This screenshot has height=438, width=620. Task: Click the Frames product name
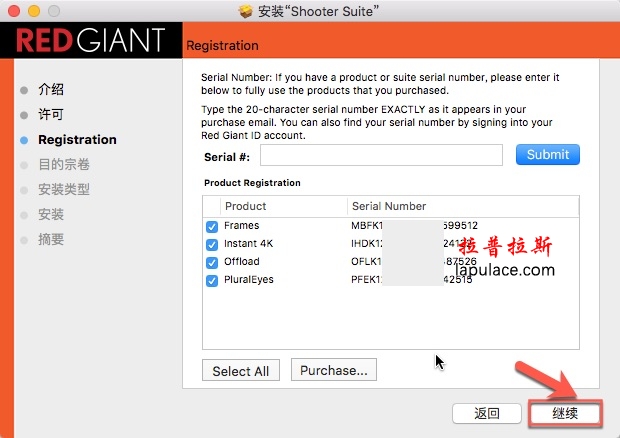click(x=242, y=225)
